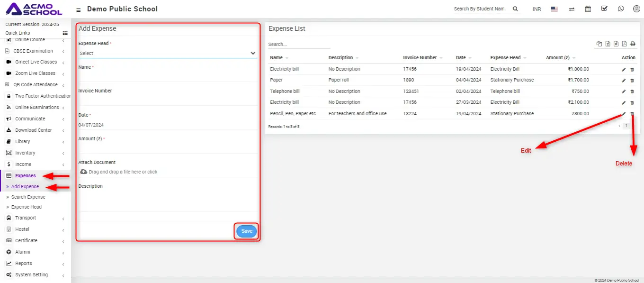Click the copy icon above expense table
Image resolution: width=644 pixels, height=283 pixels.
pyautogui.click(x=599, y=44)
